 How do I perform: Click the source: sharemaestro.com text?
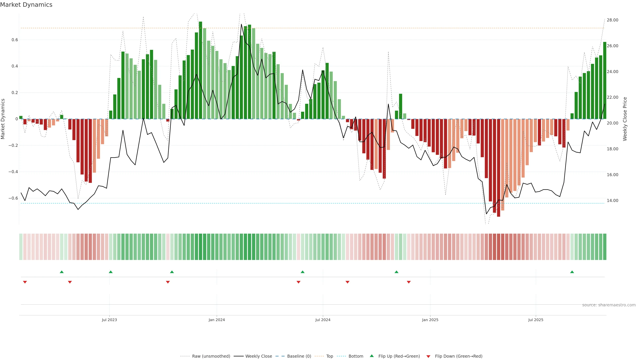click(609, 305)
